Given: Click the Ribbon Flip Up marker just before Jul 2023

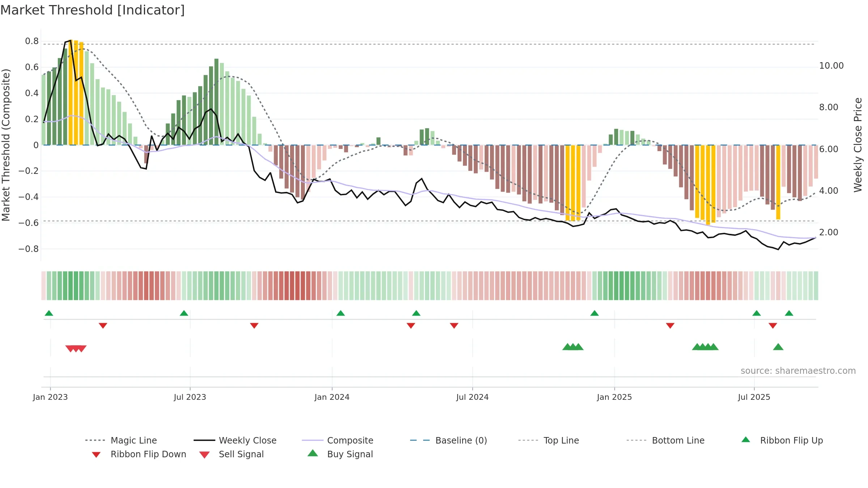Looking at the screenshot, I should (184, 313).
